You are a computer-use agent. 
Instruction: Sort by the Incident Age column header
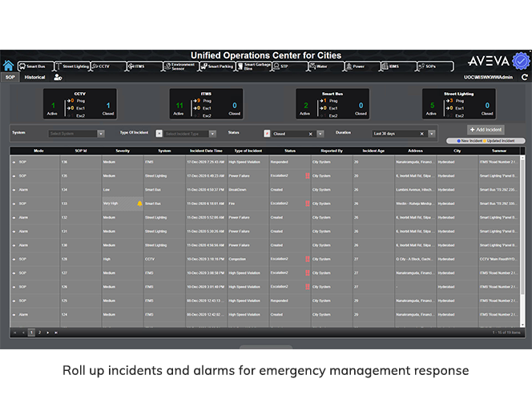click(373, 151)
